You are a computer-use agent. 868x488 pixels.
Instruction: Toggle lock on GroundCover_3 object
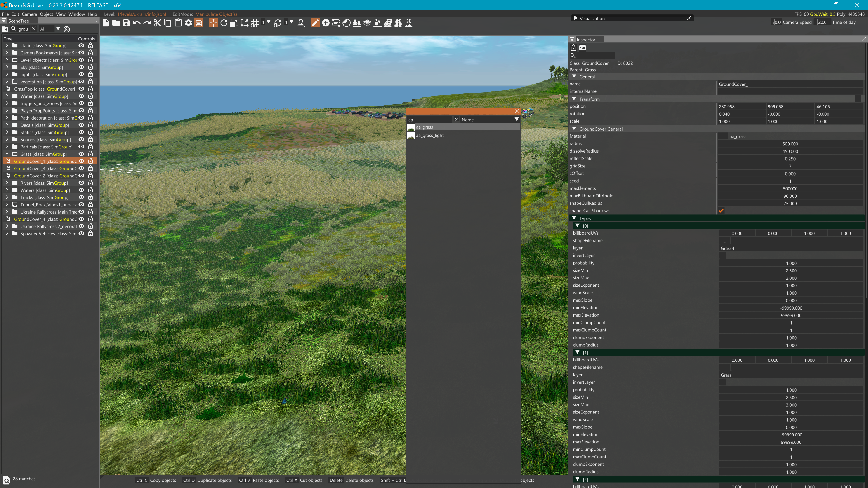tap(90, 169)
